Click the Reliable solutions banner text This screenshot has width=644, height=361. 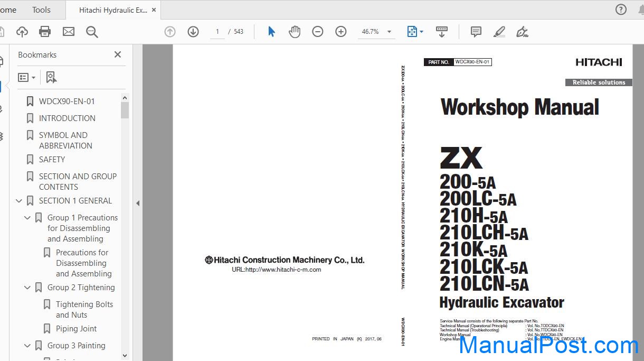599,82
